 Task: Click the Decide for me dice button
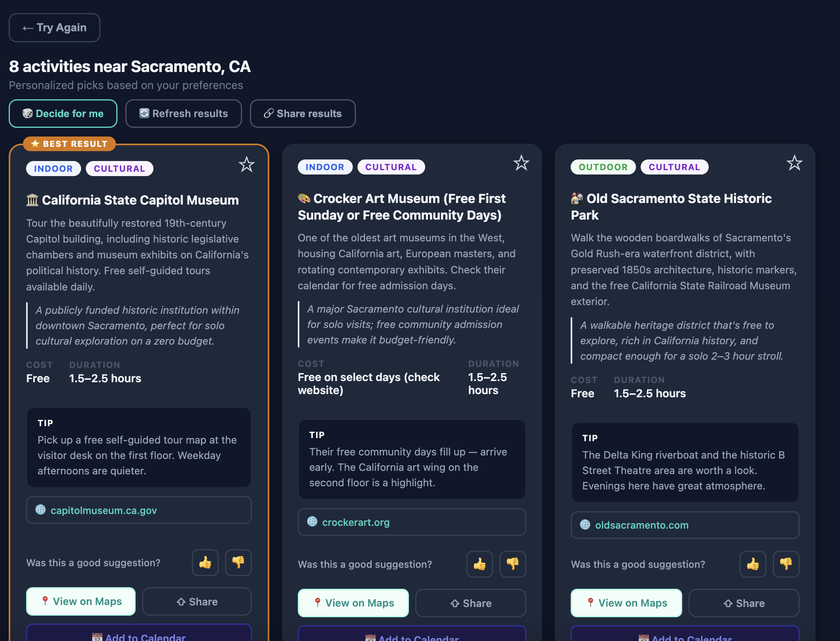tap(63, 114)
